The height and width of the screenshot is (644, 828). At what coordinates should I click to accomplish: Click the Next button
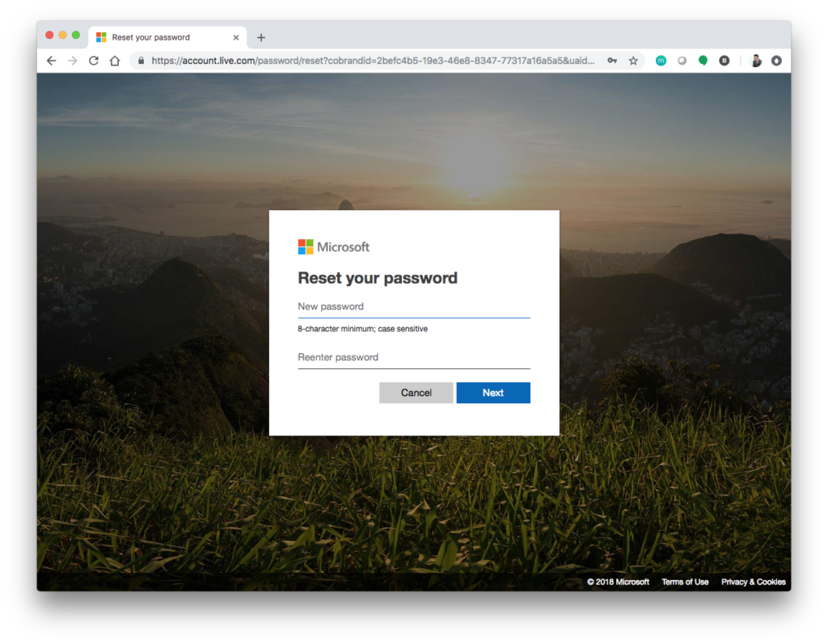point(492,393)
